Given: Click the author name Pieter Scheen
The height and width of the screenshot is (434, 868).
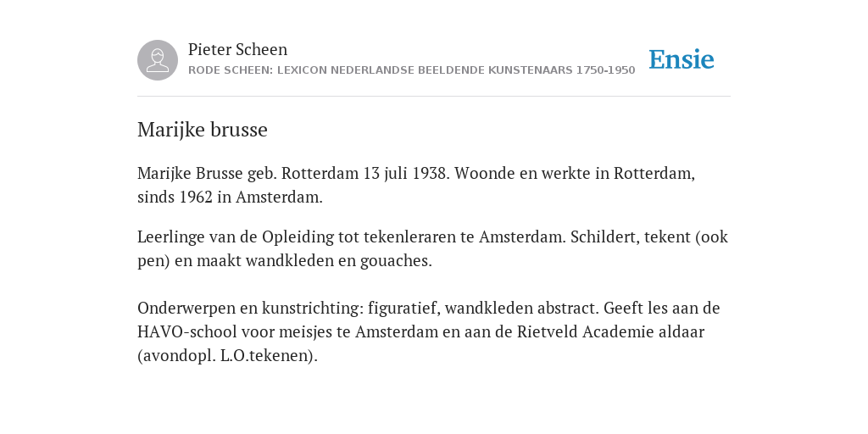Looking at the screenshot, I should coord(237,49).
